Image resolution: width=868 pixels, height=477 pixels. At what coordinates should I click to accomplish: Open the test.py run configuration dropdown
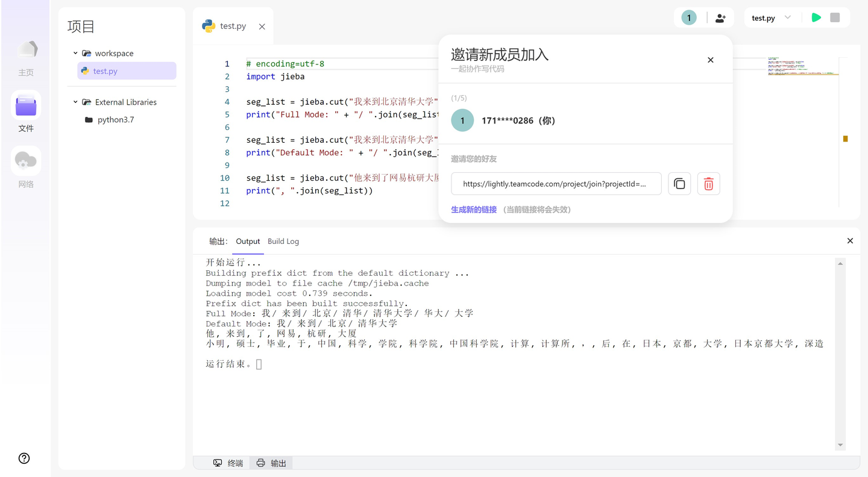coord(772,18)
